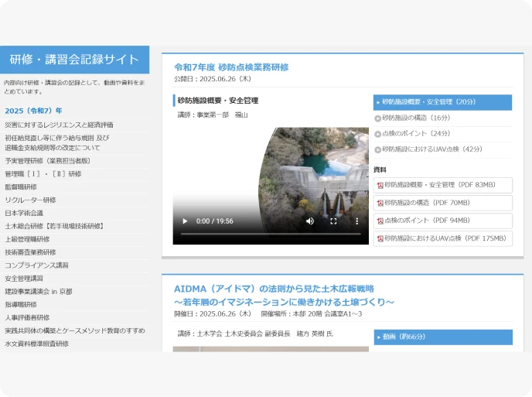Select 砂防施設の構造(16分) video entry
The width and height of the screenshot is (532, 397).
click(442, 118)
